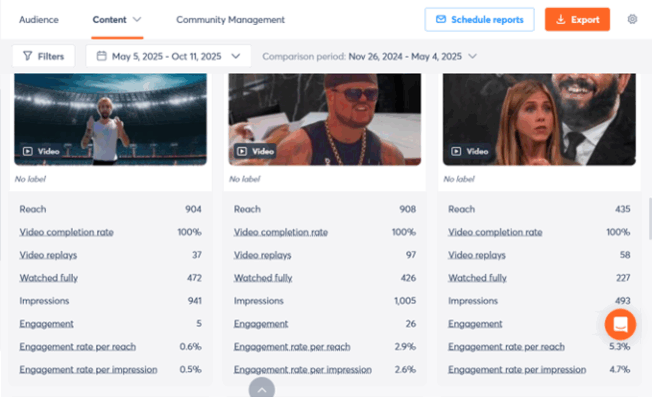Open Video completion rate link in the third card

(495, 232)
